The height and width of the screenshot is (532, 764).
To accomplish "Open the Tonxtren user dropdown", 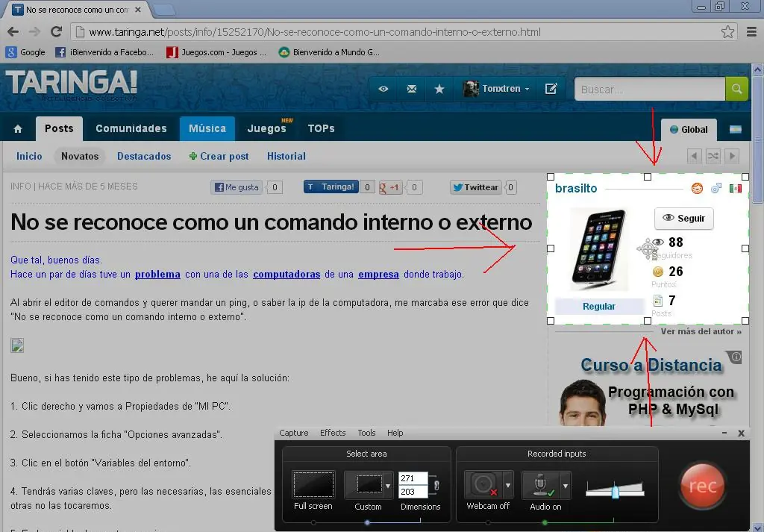I will [496, 89].
